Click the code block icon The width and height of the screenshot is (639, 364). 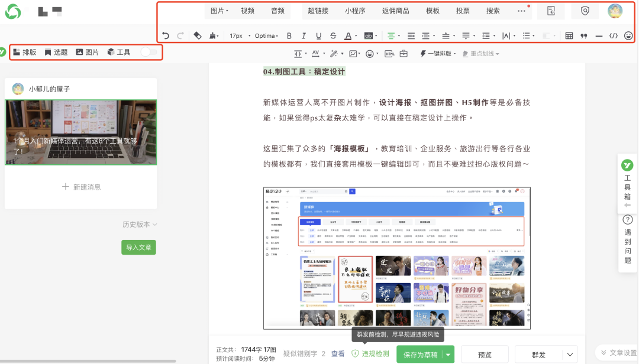click(x=614, y=36)
